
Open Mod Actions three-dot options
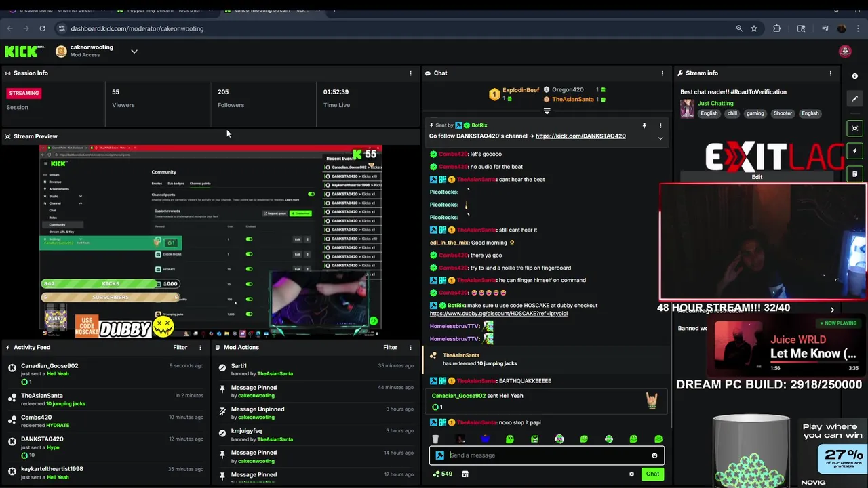pos(410,348)
